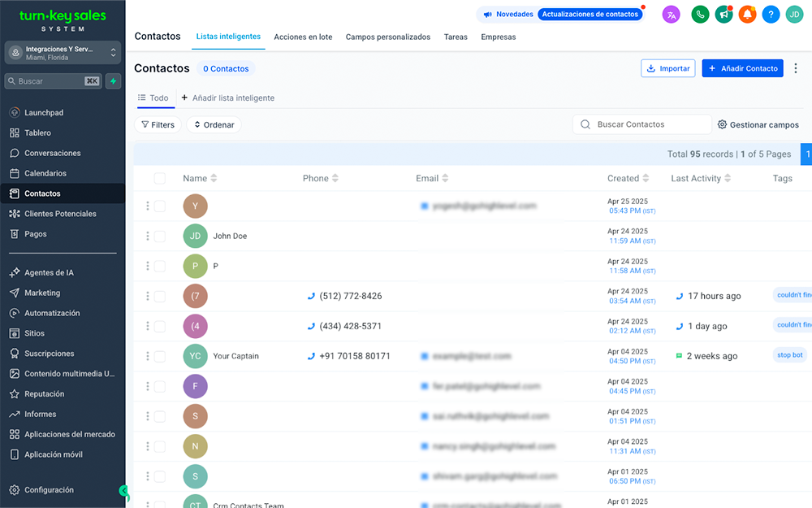This screenshot has width=812, height=508.
Task: Open the language translate icon
Action: pos(672,15)
